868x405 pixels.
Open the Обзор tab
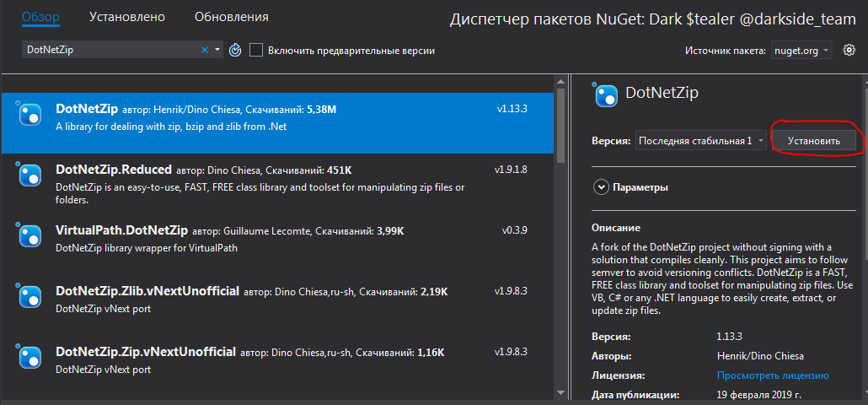point(40,17)
